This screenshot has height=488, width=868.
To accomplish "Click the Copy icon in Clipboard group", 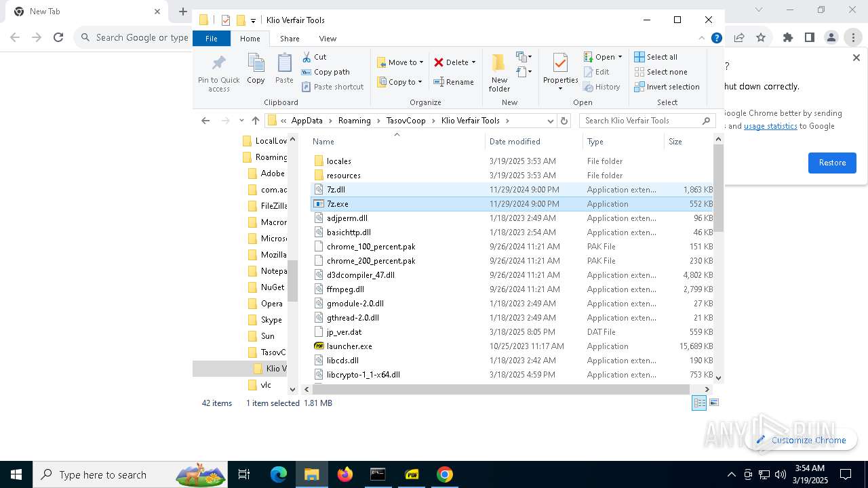I will [256, 69].
